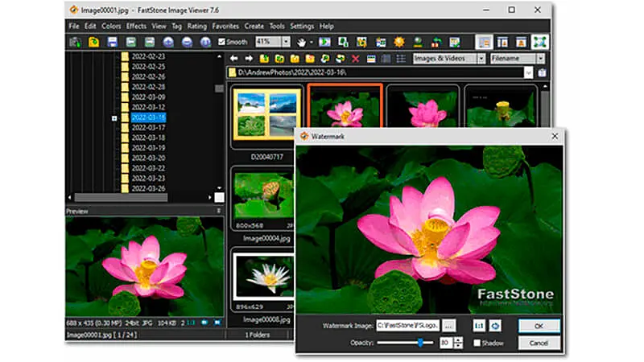
Task: Click the orange sun adjust lighting icon
Action: click(x=398, y=42)
